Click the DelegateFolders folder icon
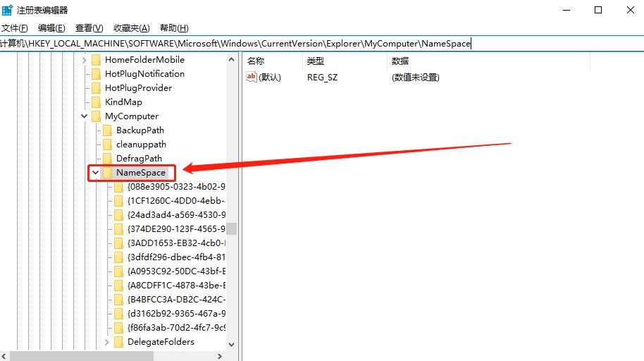This screenshot has width=644, height=361. [118, 342]
